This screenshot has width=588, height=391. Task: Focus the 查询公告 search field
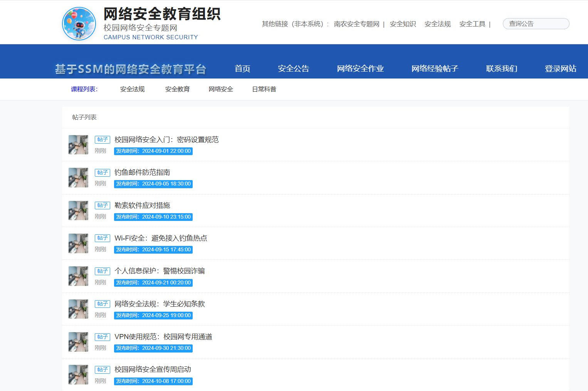pyautogui.click(x=536, y=24)
